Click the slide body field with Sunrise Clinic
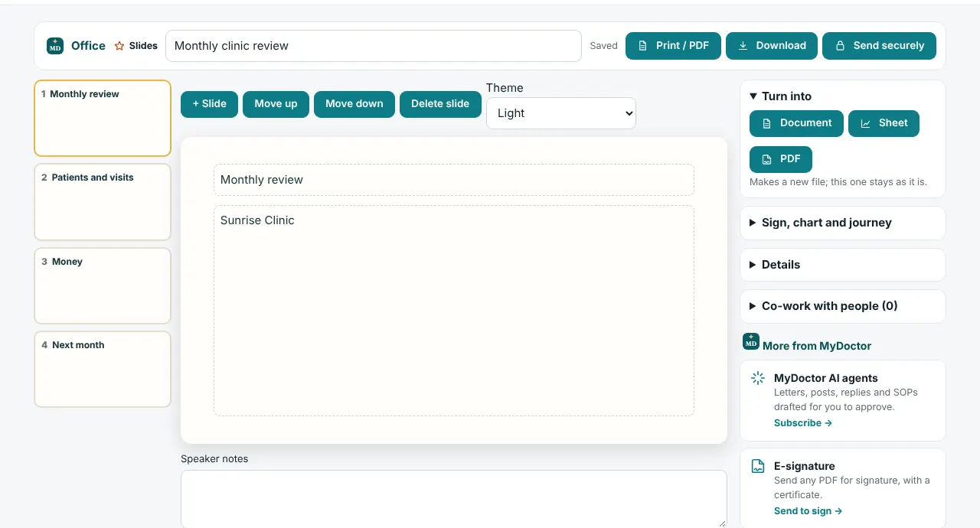The image size is (980, 528). click(x=454, y=311)
